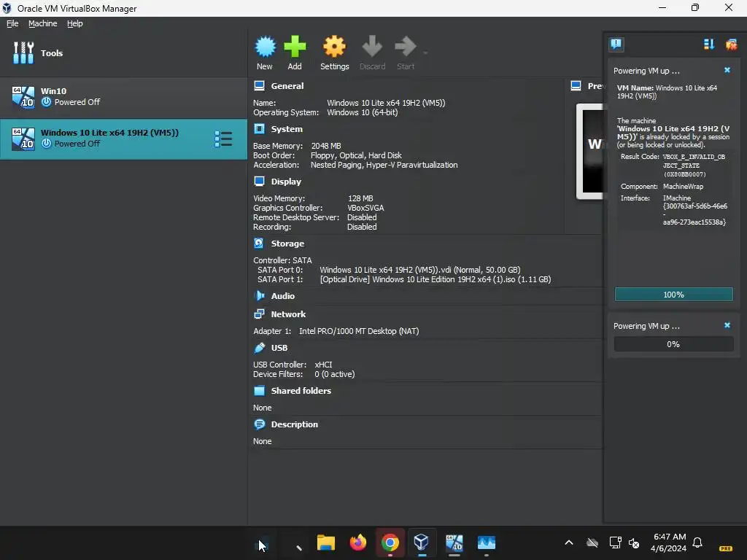Click the Video Memory 128 MB value
Image resolution: width=747 pixels, height=560 pixels.
point(360,198)
